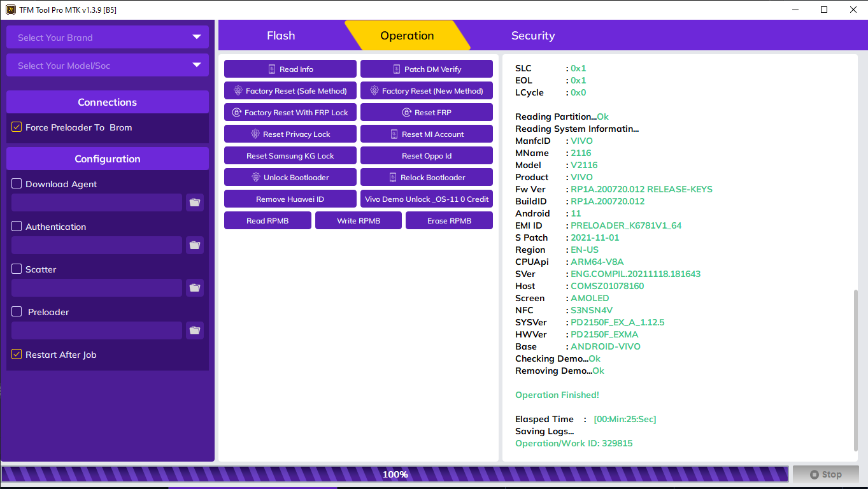Open the Select Your Model/Soc dropdown
Viewport: 868px width, 489px height.
click(x=108, y=65)
